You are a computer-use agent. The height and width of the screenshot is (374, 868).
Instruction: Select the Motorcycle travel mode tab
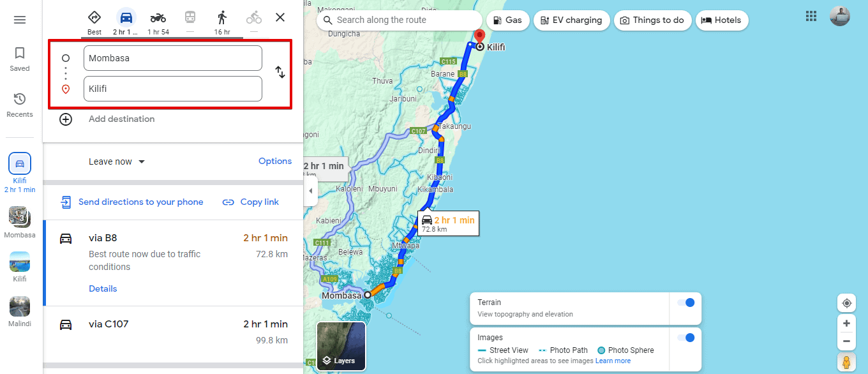pos(158,22)
